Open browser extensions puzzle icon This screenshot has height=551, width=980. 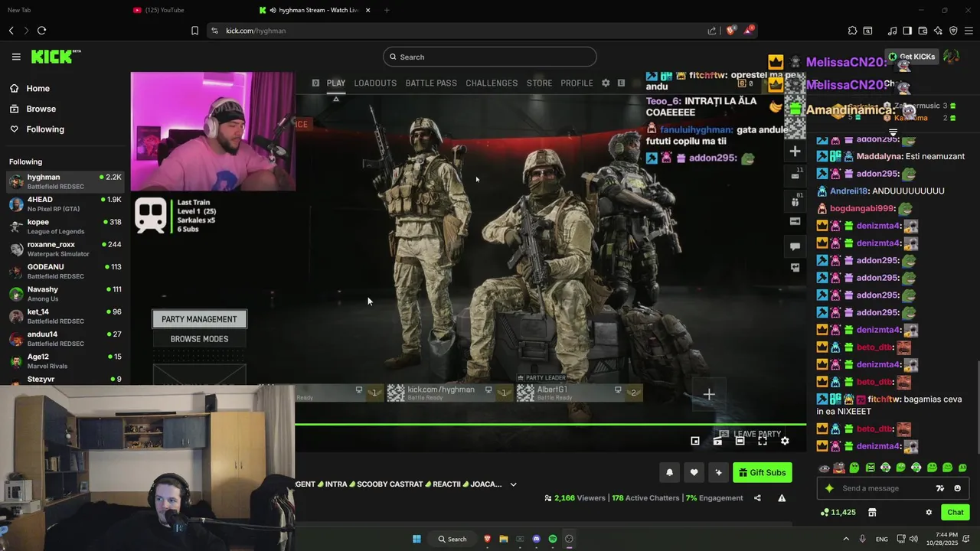pyautogui.click(x=852, y=31)
